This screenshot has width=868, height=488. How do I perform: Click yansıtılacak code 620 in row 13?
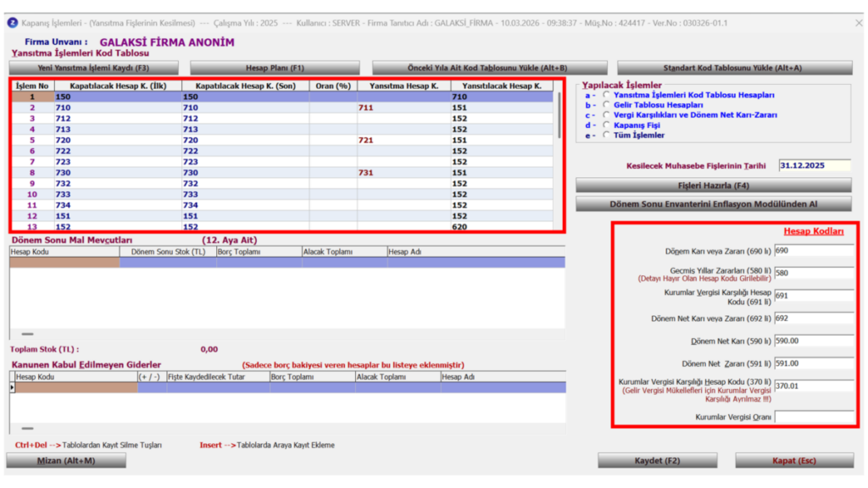click(x=502, y=226)
